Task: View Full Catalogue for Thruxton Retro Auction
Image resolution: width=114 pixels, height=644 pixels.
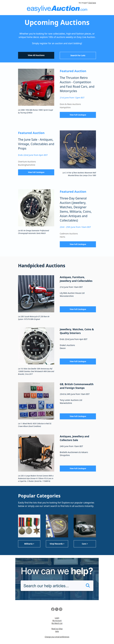Action: click(x=78, y=115)
